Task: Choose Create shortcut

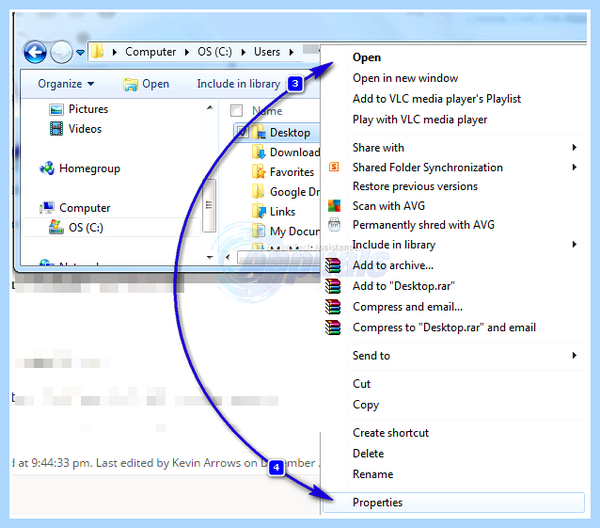Action: pyautogui.click(x=391, y=433)
